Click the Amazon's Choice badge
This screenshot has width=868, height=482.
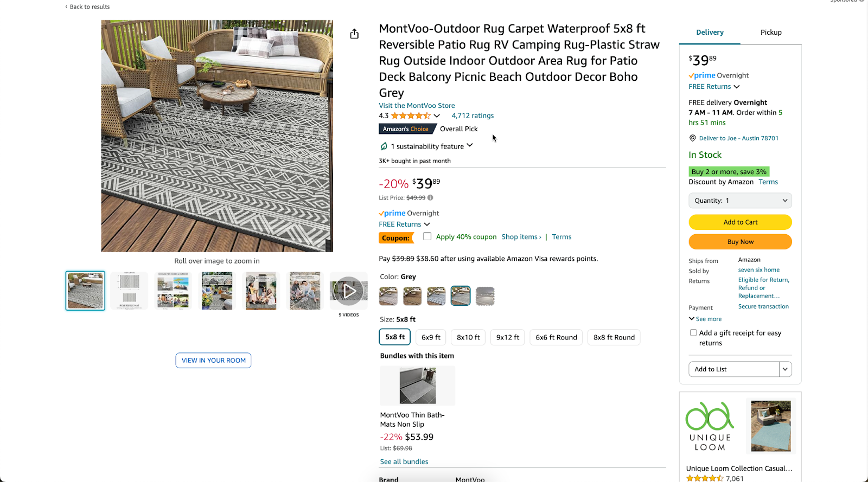[407, 128]
